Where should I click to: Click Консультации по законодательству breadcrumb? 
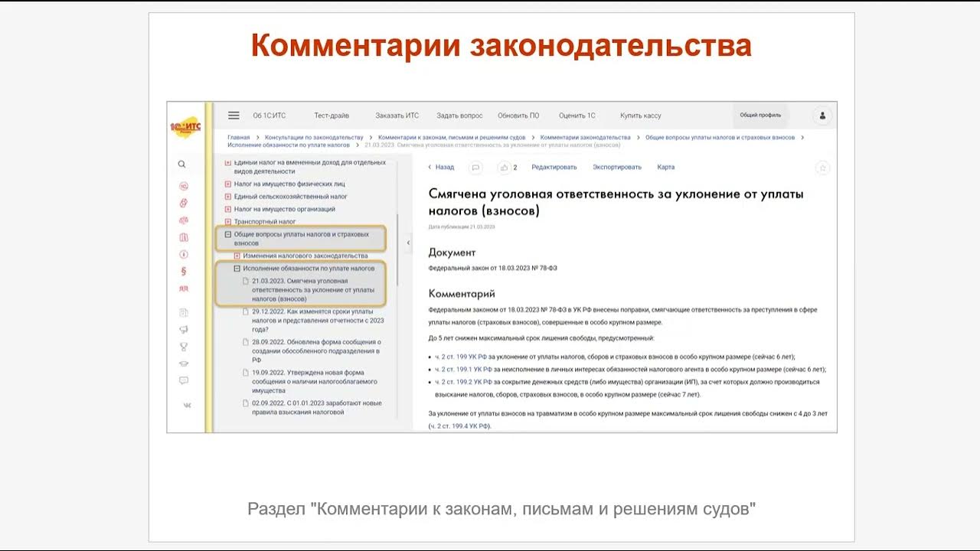coord(314,137)
